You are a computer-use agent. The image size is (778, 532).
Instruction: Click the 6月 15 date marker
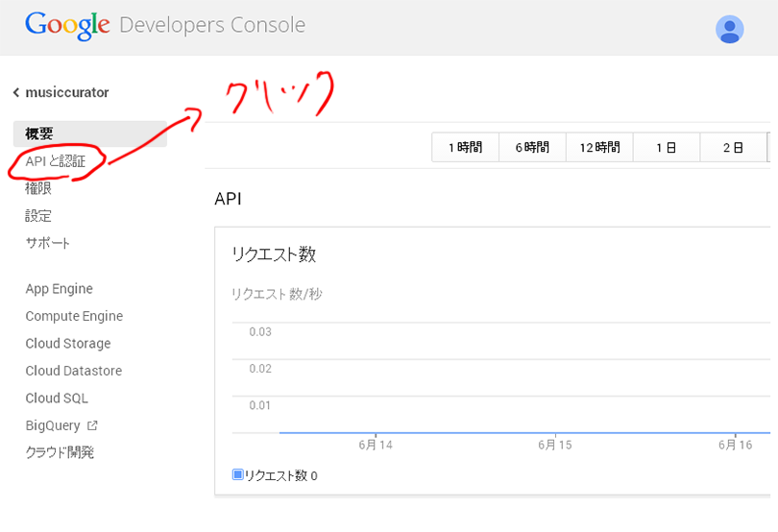click(555, 445)
